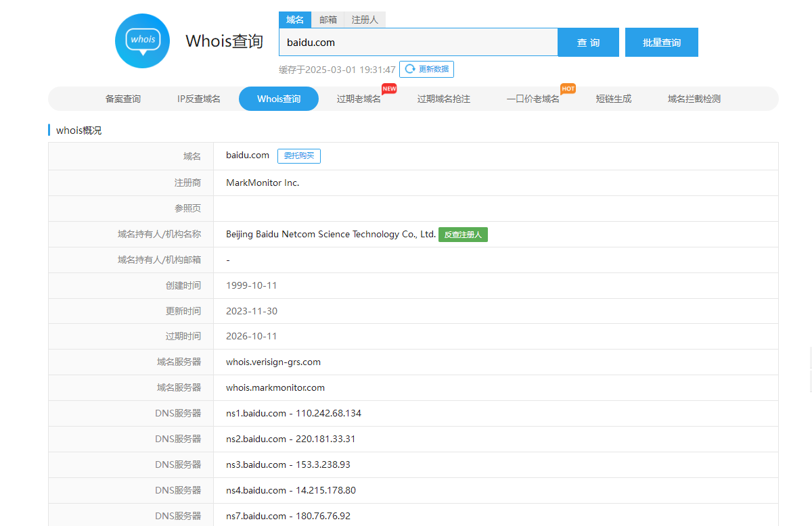Click the 查询 search button
Screen dimensions: 812x526
pyautogui.click(x=589, y=42)
